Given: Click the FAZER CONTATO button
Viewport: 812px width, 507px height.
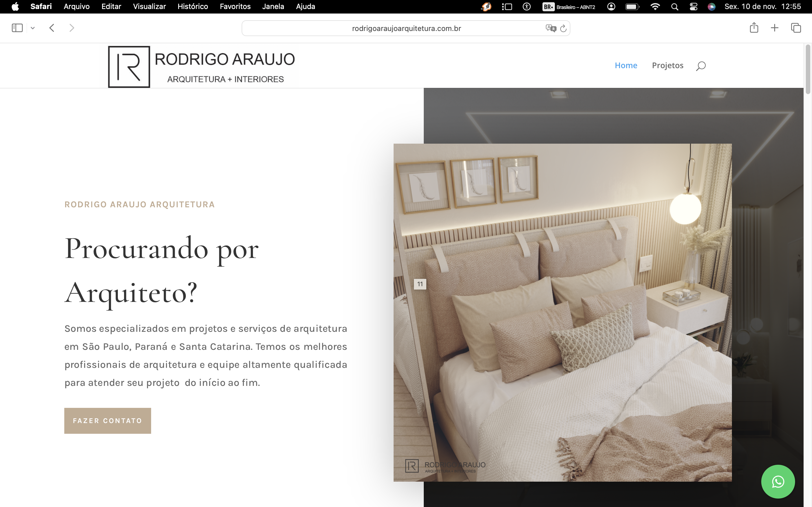Looking at the screenshot, I should [107, 421].
